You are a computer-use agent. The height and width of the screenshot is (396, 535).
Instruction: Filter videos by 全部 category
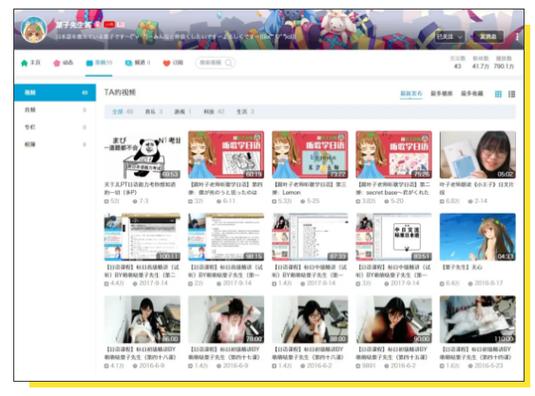coord(122,112)
